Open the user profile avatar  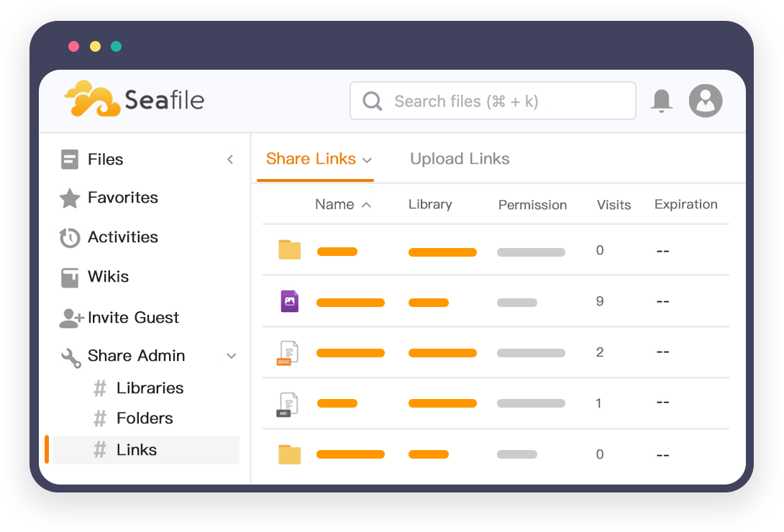705,101
